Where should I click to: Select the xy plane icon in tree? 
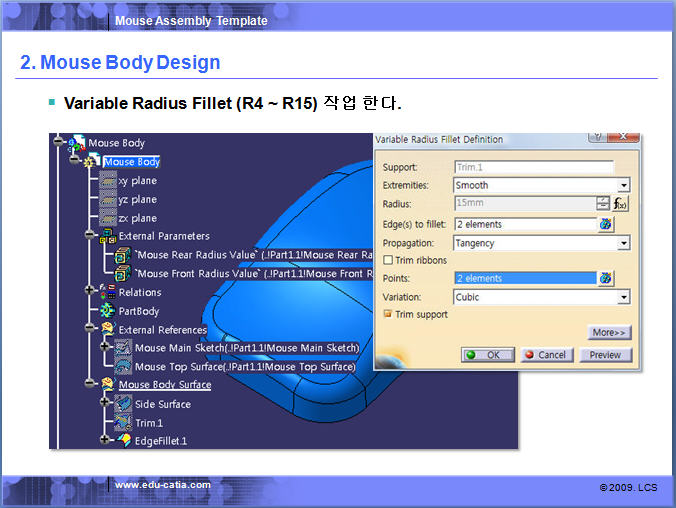tap(108, 181)
